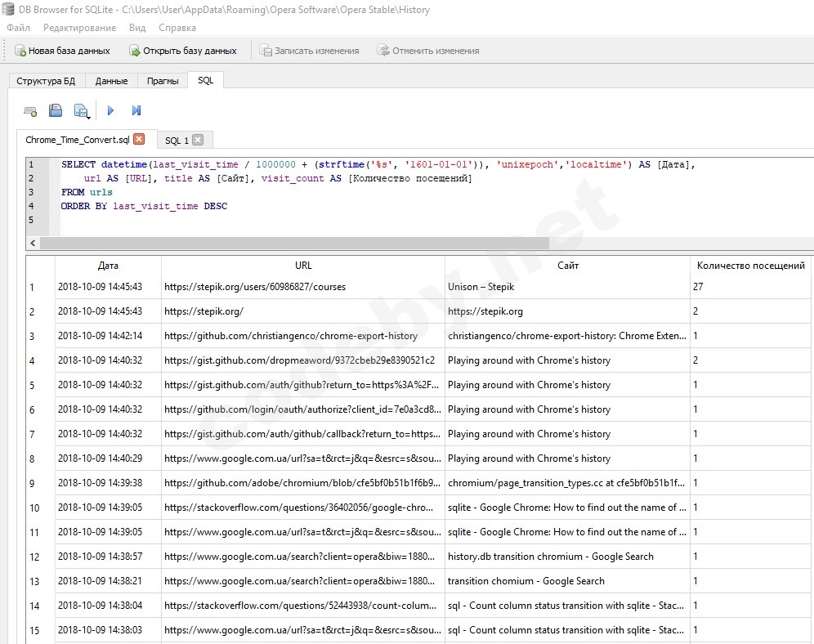Click Новая база данных toolbar button
The image size is (814, 644).
[x=62, y=51]
